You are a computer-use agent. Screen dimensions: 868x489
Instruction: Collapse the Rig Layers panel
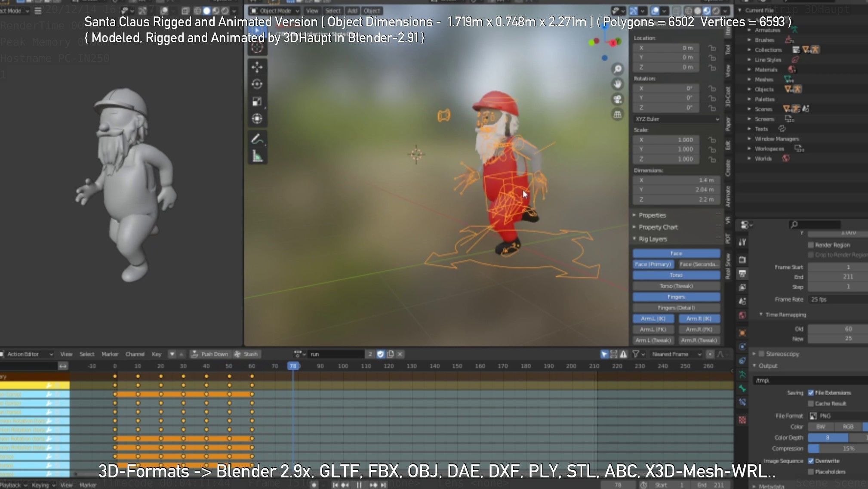[653, 239]
